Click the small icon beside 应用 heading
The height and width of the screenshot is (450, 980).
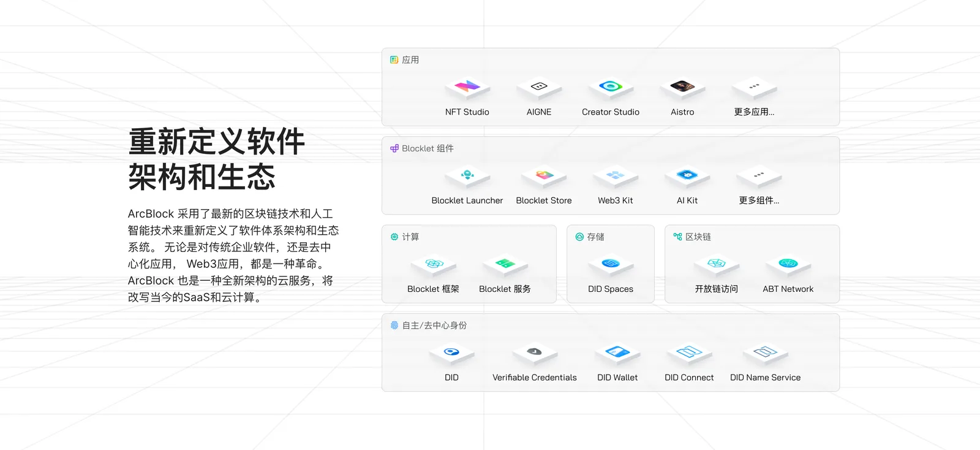pos(394,60)
